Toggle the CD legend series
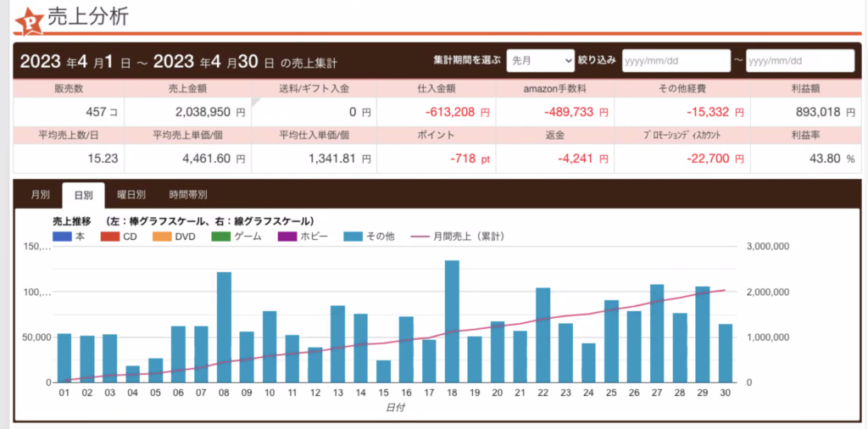Screen dimensions: 868x429 tap(112, 237)
